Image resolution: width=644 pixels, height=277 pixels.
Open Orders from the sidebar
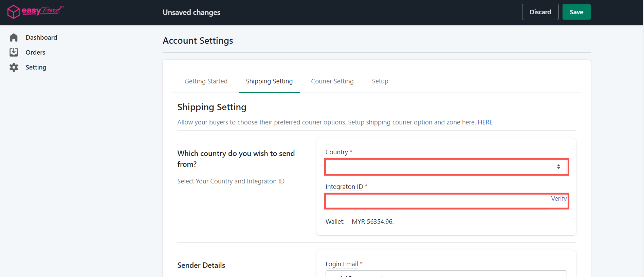[x=35, y=52]
